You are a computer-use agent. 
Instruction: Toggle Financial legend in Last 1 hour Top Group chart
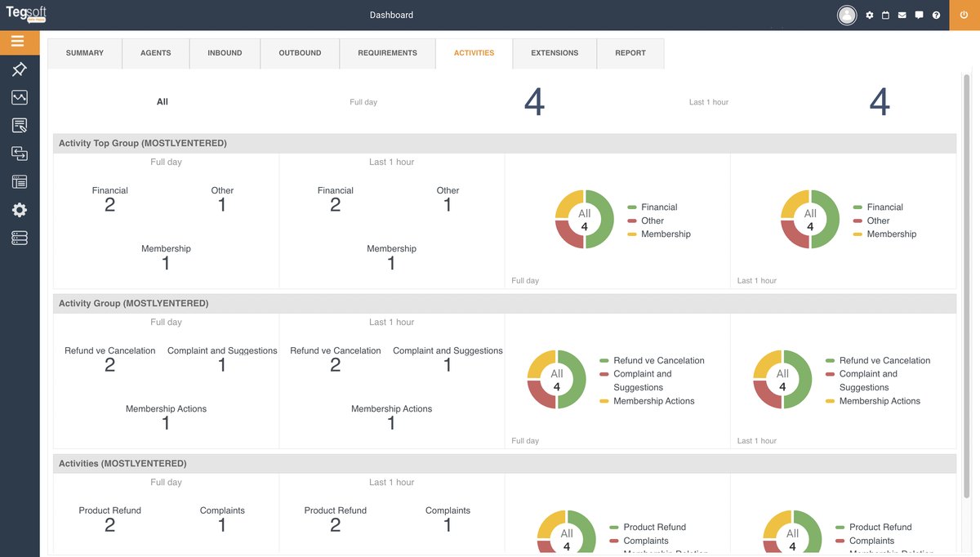coord(878,207)
